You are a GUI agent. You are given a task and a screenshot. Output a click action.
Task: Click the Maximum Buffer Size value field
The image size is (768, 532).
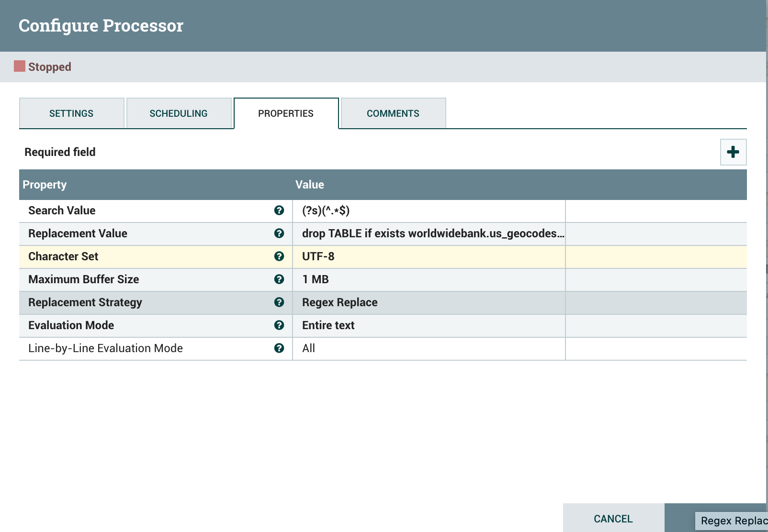pos(429,279)
